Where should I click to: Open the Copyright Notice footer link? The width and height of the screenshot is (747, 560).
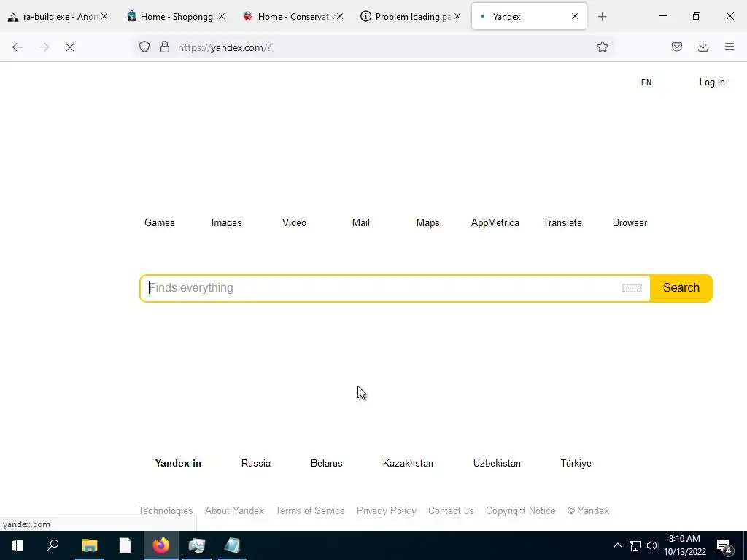[520, 510]
